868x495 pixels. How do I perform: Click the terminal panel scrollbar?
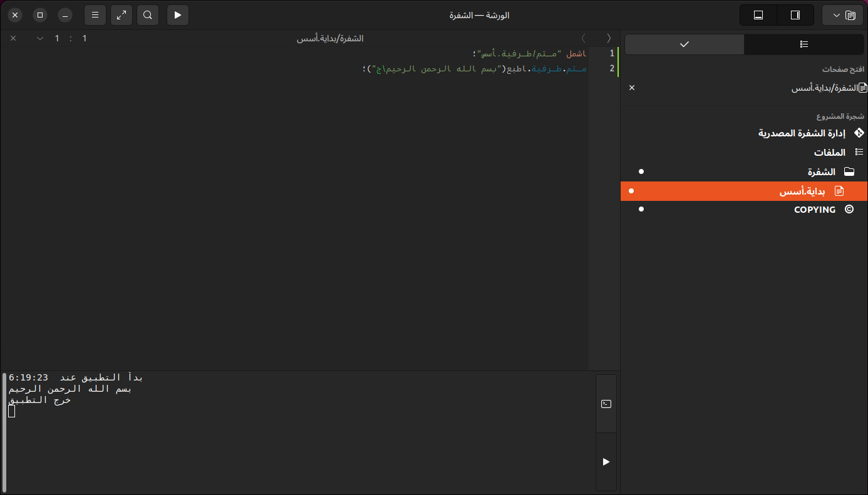4,432
